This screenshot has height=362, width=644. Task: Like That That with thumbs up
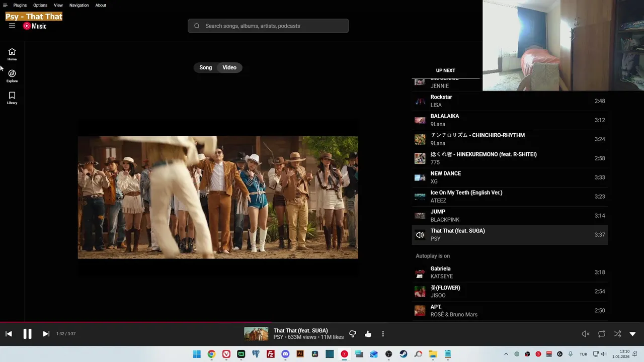[368, 334]
